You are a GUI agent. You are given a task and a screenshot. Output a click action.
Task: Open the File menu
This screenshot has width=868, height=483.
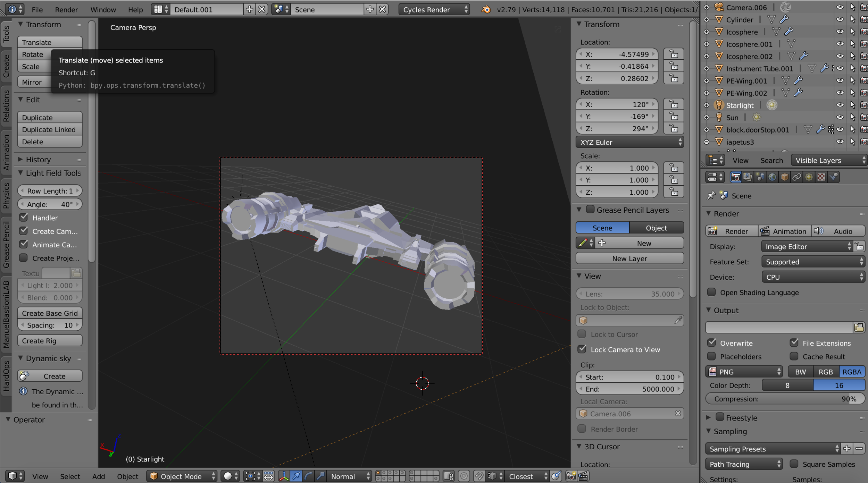37,9
